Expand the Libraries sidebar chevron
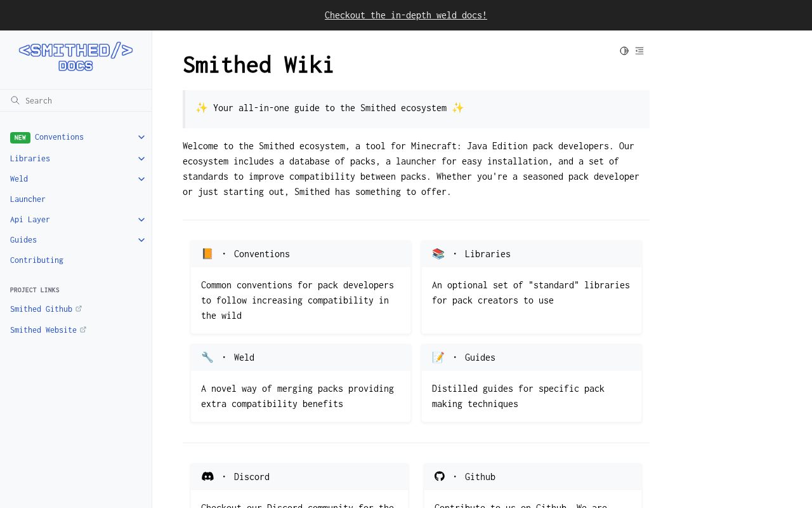The image size is (812, 508). 141,159
